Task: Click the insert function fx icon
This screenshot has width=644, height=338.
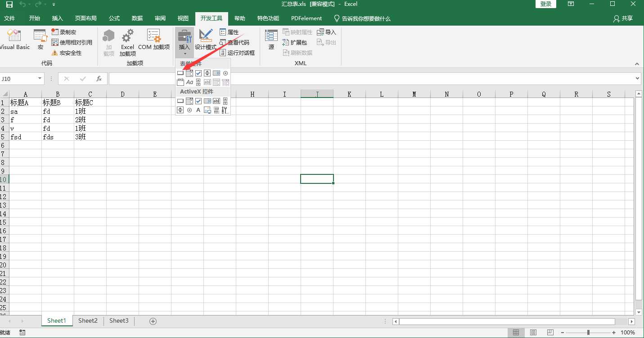Action: [x=99, y=79]
